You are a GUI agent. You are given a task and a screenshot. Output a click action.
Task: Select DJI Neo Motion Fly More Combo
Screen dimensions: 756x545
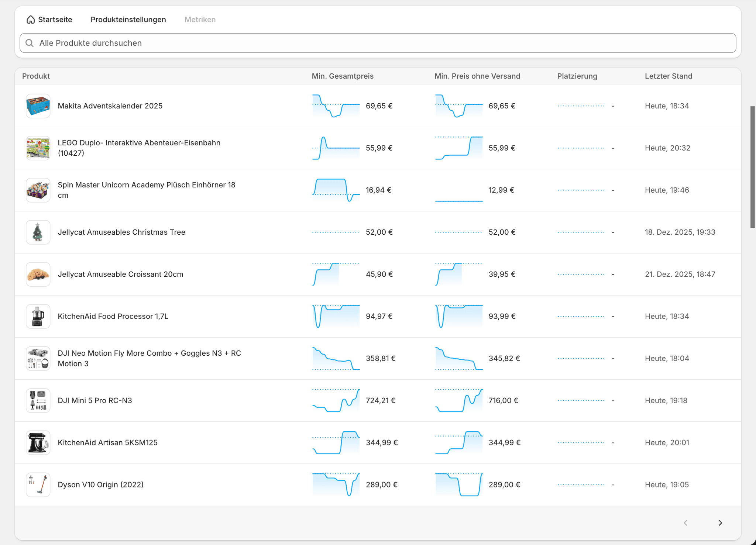tap(149, 358)
